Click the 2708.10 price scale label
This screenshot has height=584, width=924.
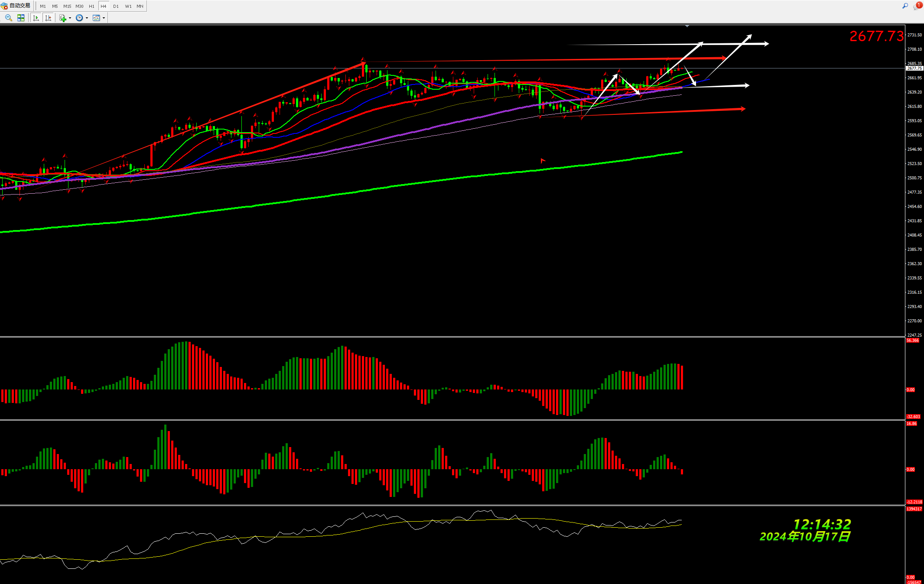914,49
